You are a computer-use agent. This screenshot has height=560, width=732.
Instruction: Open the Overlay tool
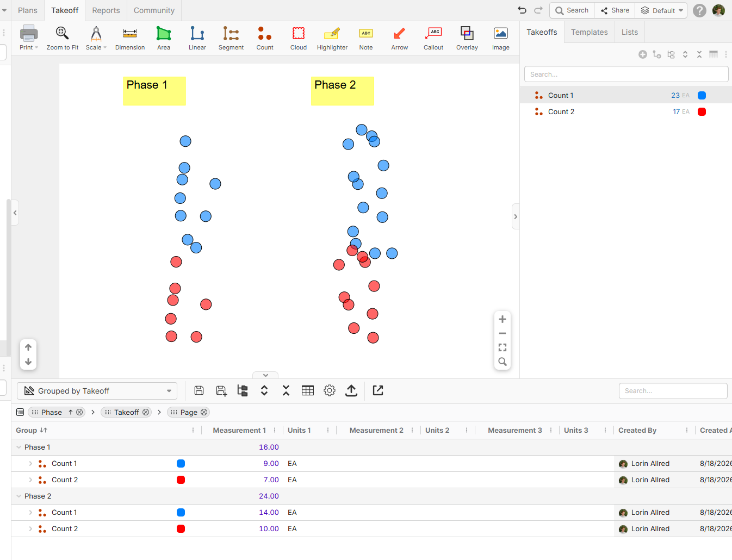467,38
